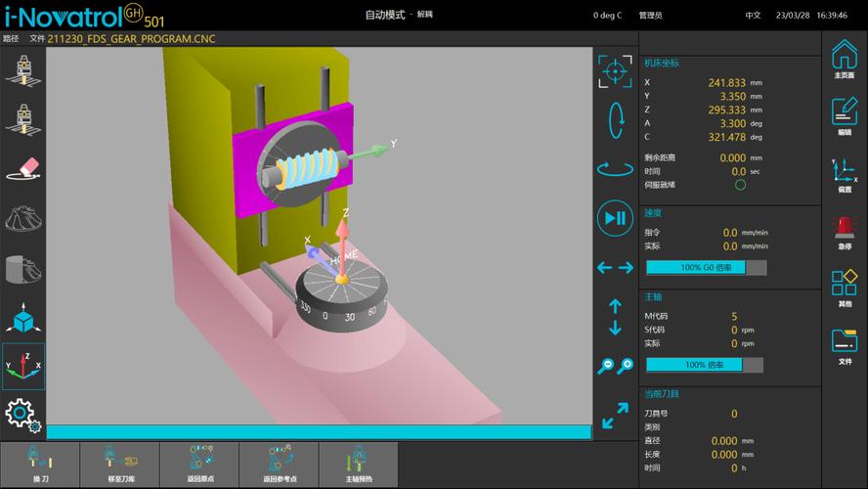Rotate view with the horizontal orbit icon
The width and height of the screenshot is (868, 489).
[615, 168]
